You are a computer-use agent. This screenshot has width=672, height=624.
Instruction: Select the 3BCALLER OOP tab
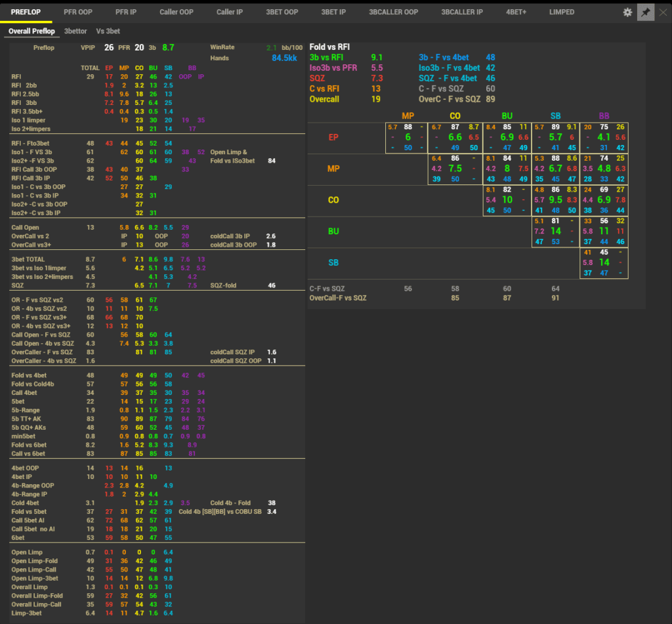(393, 12)
